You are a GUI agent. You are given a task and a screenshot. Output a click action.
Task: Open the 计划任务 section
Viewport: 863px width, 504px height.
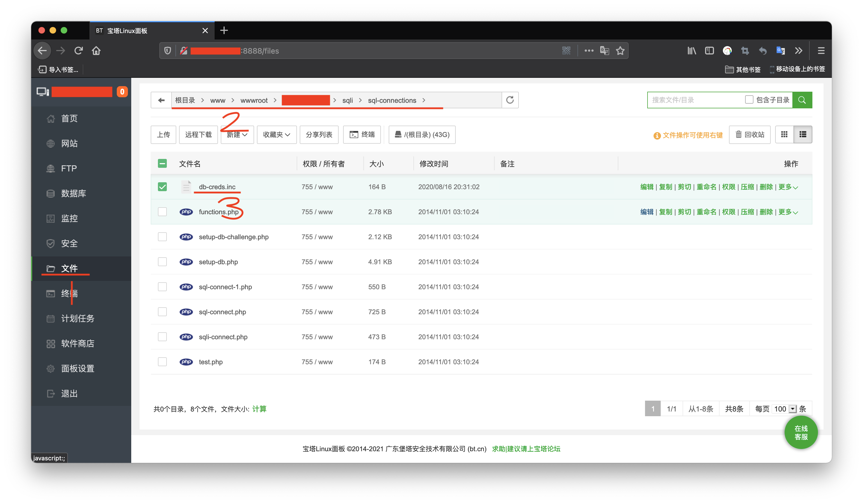coord(77,319)
